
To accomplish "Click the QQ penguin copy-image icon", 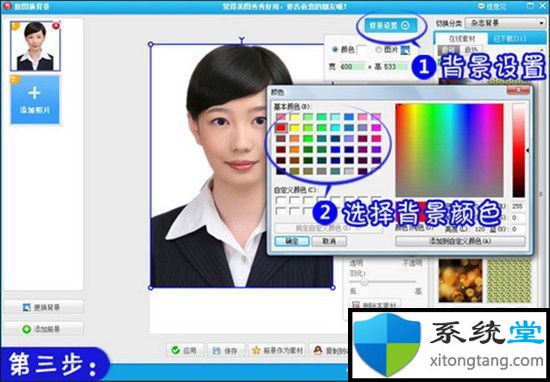I will 318,350.
